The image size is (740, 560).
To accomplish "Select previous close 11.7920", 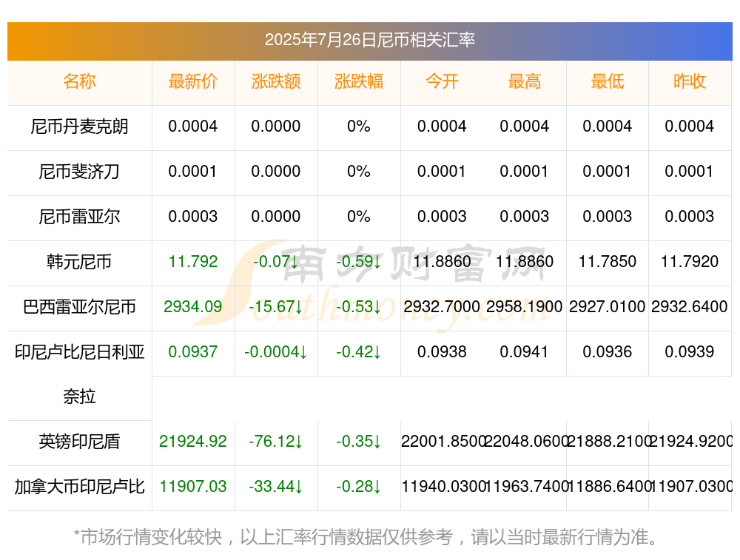I will point(690,261).
